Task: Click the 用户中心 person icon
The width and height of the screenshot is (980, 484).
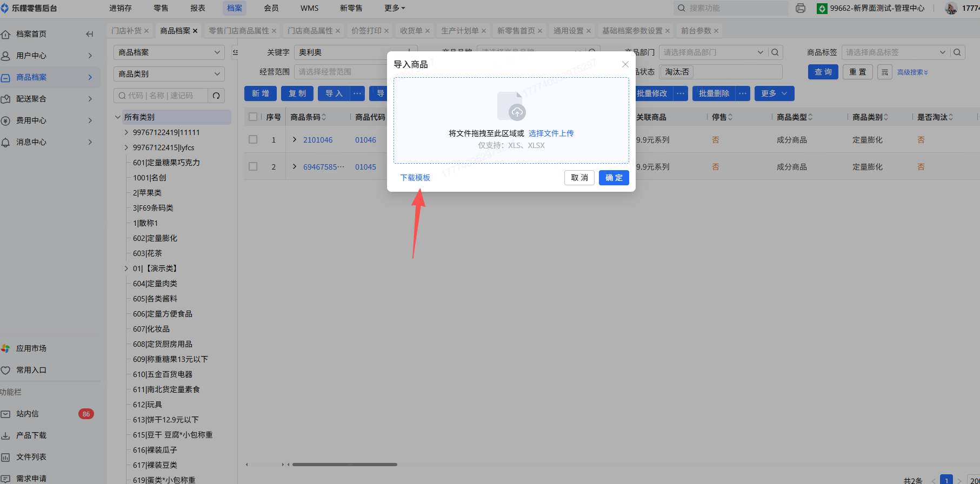Action: tap(6, 56)
